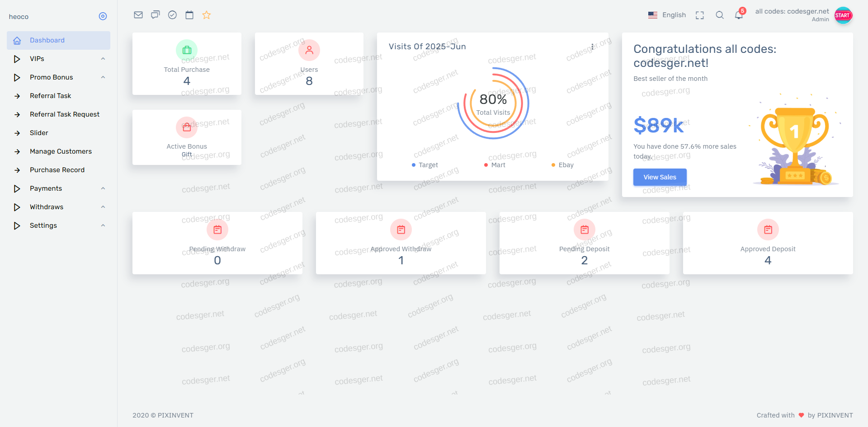Toggle the Target legend series in chart

click(425, 165)
